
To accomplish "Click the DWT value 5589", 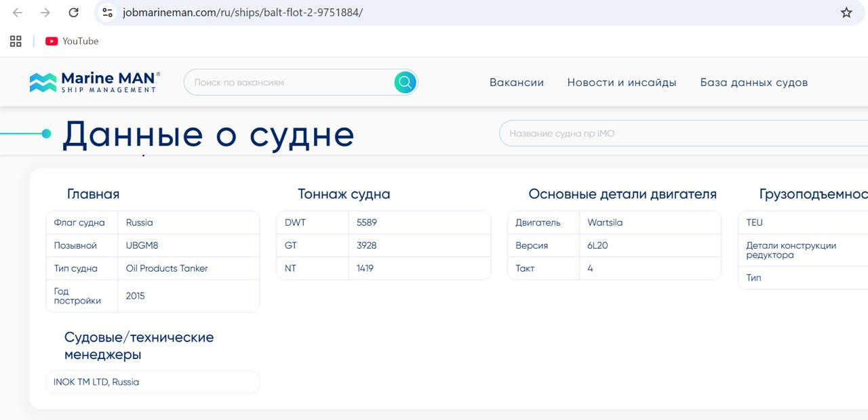I will click(366, 222).
